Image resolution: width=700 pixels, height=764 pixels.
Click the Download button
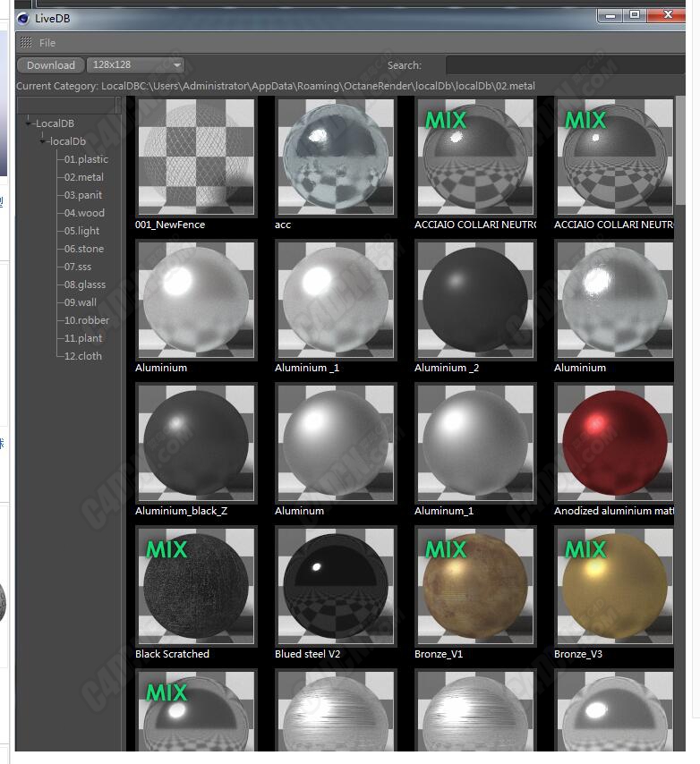[x=51, y=64]
